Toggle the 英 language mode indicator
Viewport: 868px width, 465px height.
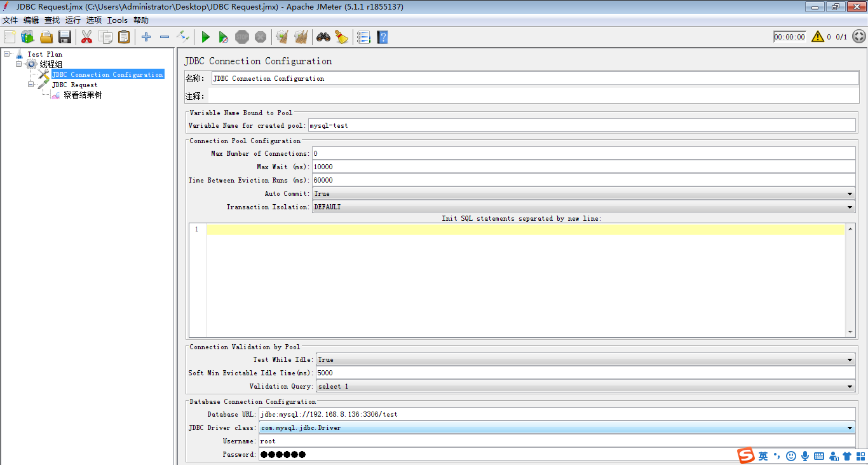click(763, 456)
